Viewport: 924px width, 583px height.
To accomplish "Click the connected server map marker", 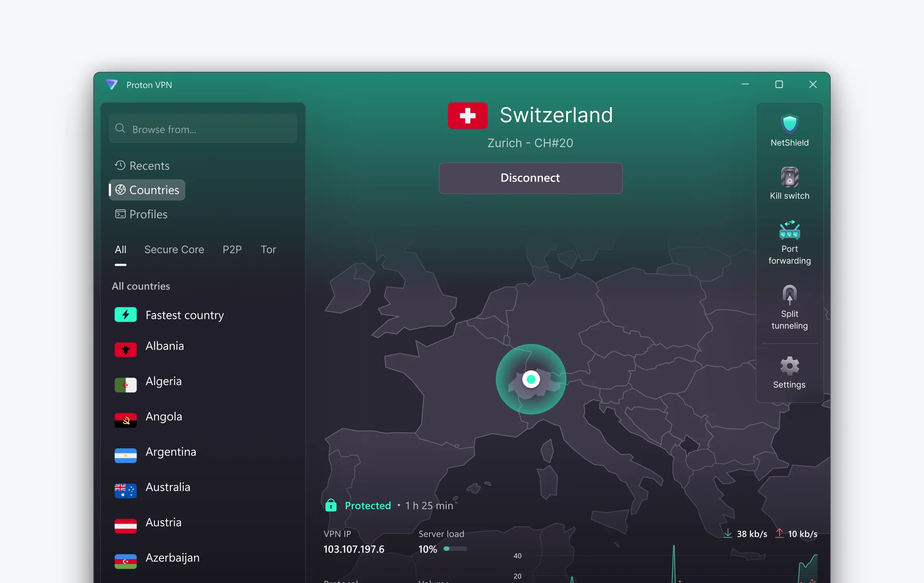I will tap(531, 379).
